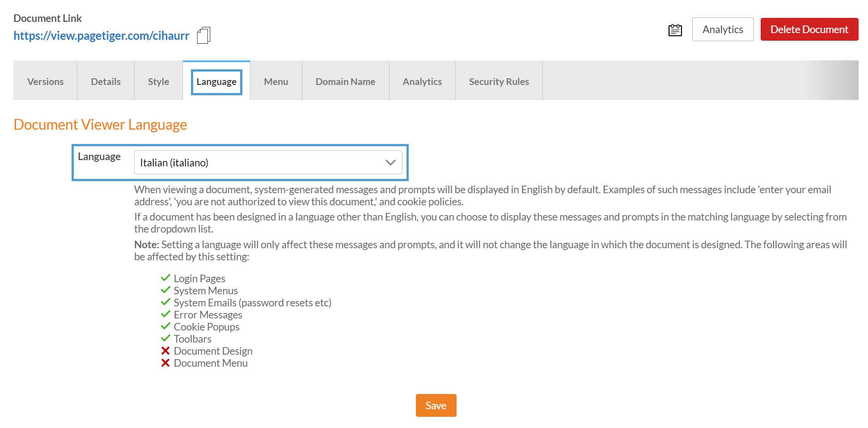Click the green checkmark next to Toolbars

tap(165, 338)
